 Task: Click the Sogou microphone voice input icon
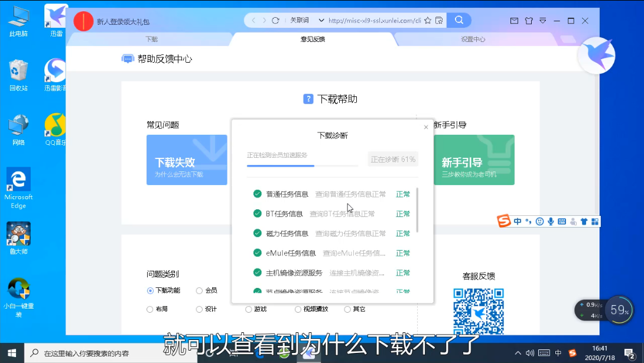551,222
